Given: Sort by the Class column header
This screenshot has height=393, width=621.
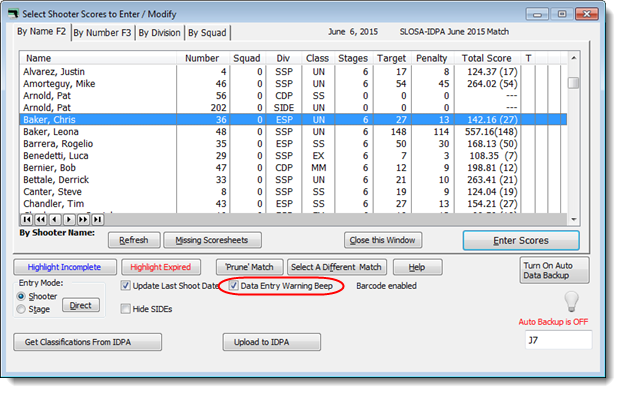Looking at the screenshot, I should [318, 58].
